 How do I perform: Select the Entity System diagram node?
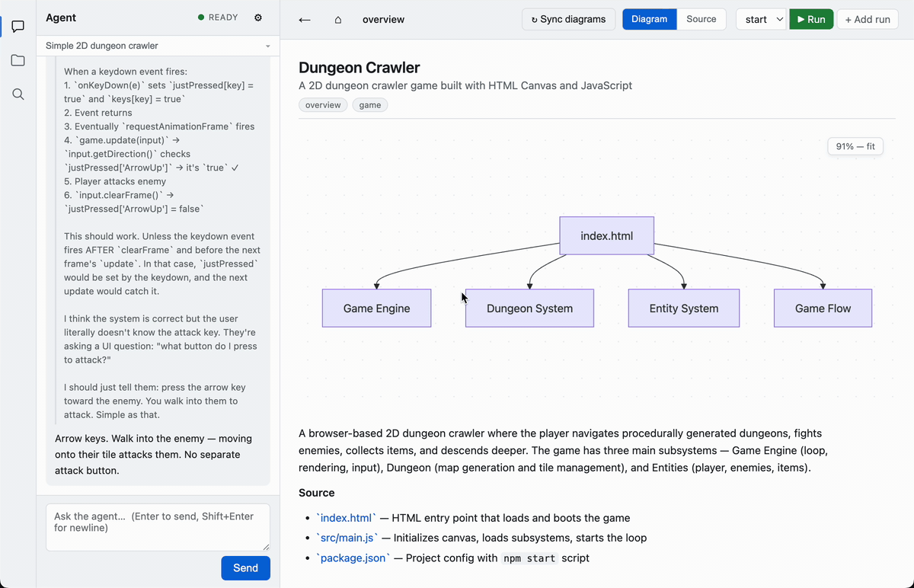pos(684,308)
